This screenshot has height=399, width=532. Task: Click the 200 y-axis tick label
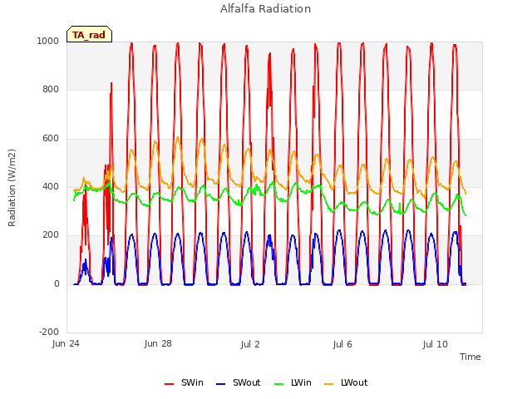pos(51,235)
